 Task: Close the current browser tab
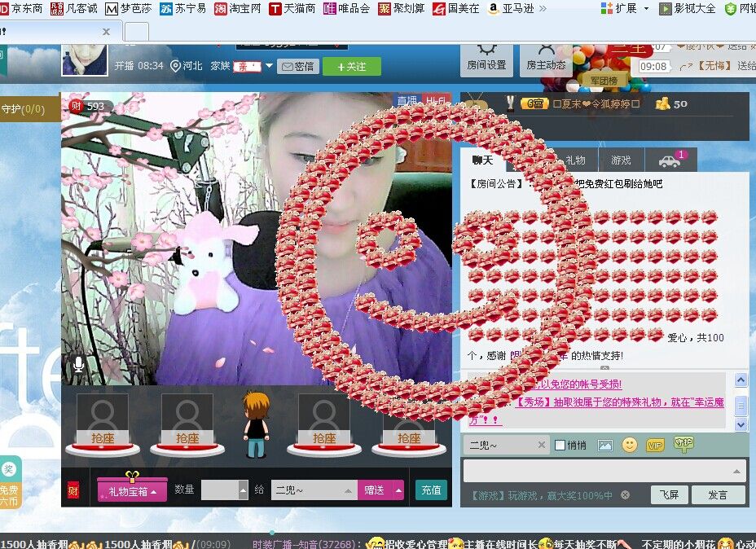click(x=106, y=32)
